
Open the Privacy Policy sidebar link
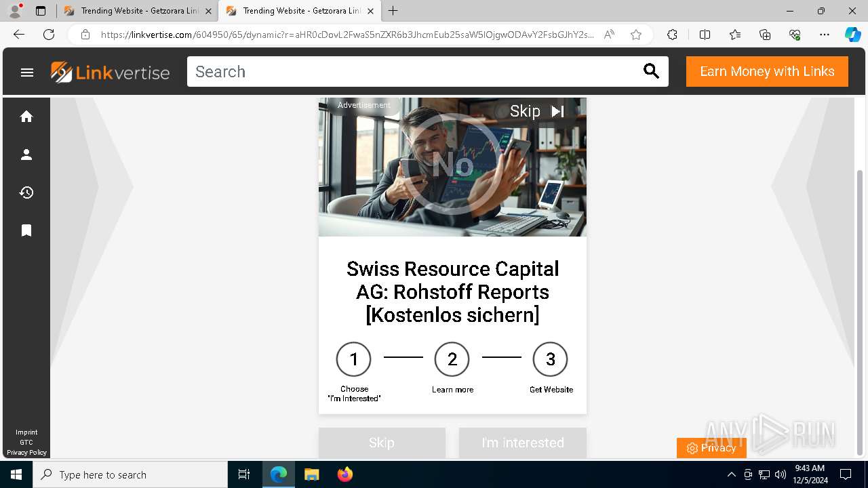click(26, 453)
